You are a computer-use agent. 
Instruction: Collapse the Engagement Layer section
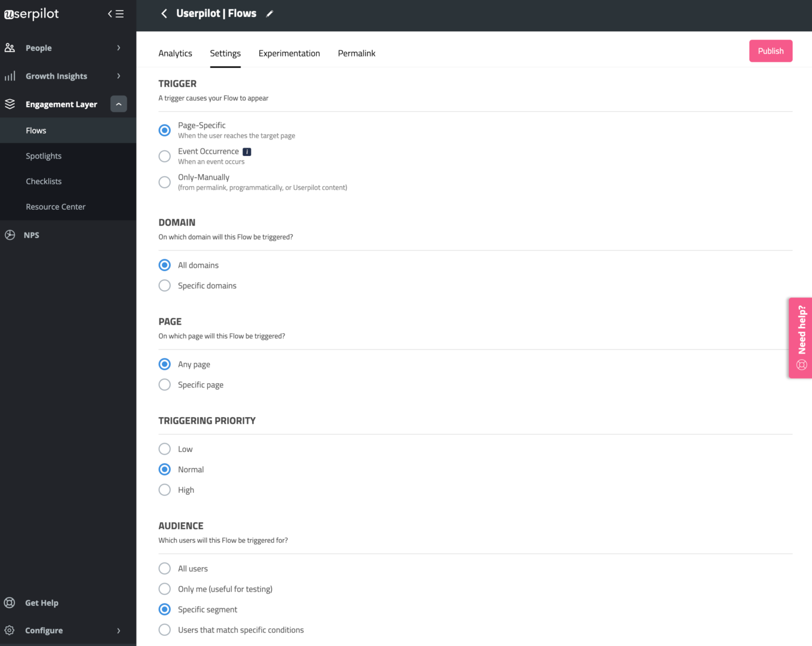coord(118,104)
